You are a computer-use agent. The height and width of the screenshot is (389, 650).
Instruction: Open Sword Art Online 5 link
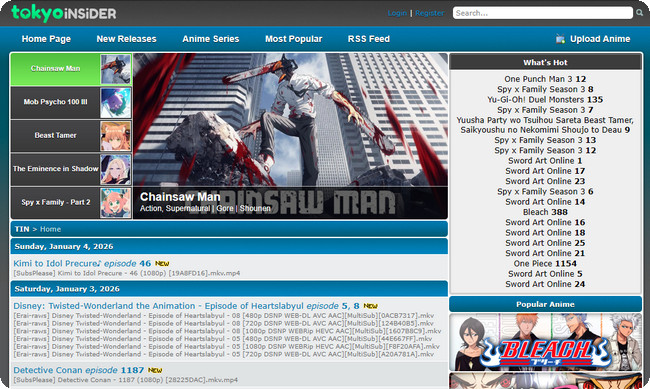(545, 274)
